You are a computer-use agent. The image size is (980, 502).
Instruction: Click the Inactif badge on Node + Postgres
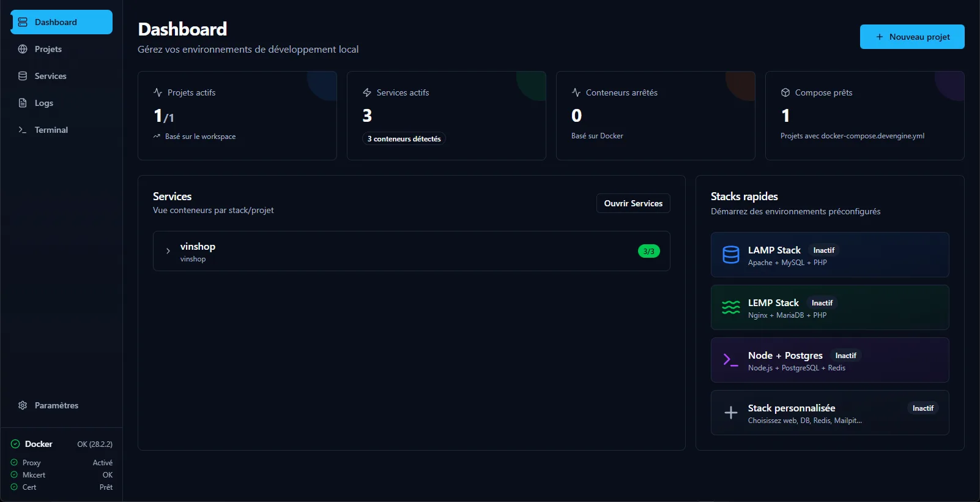click(x=846, y=356)
